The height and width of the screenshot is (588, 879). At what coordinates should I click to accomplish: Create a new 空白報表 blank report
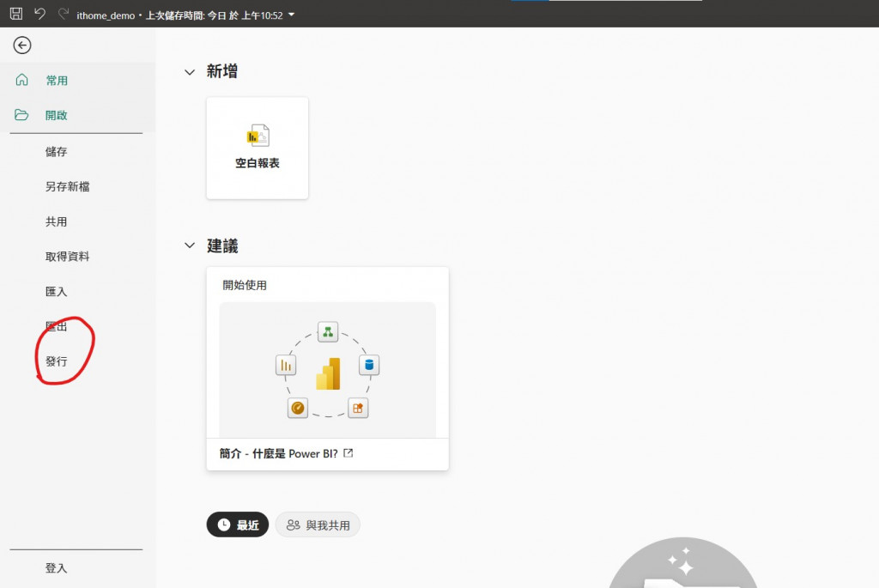point(258,148)
